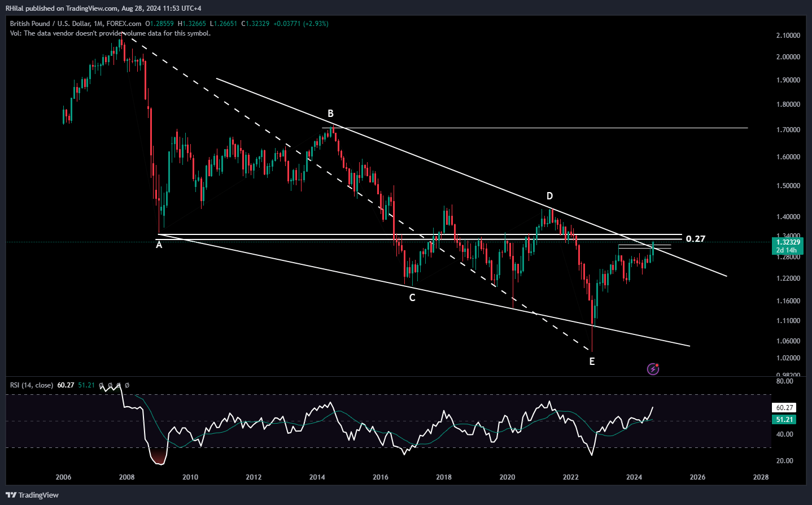The image size is (812, 505).
Task: Click the open price value O1.28559
Action: click(x=160, y=24)
